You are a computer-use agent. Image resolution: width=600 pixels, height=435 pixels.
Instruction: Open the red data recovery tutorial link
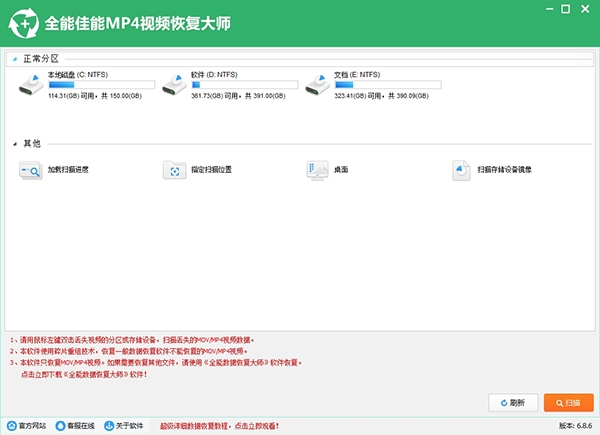coord(219,426)
